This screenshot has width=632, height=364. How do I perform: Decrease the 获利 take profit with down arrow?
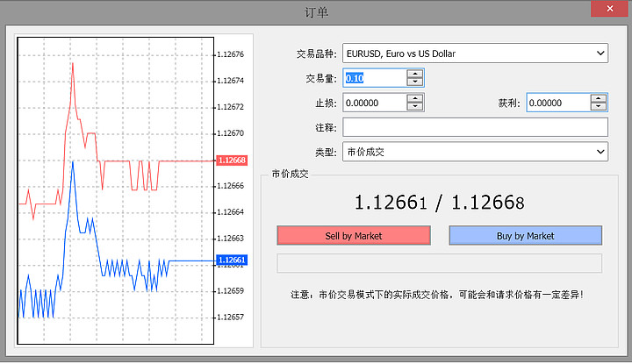599,107
